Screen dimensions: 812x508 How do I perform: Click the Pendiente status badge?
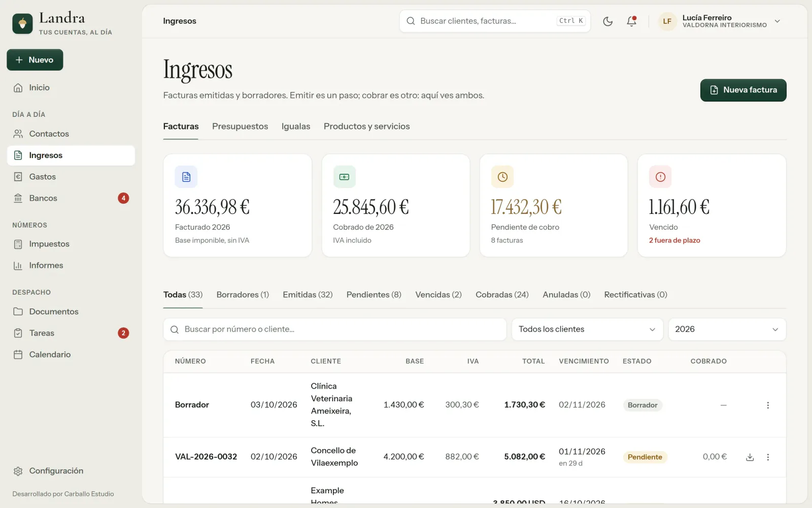[x=645, y=457]
